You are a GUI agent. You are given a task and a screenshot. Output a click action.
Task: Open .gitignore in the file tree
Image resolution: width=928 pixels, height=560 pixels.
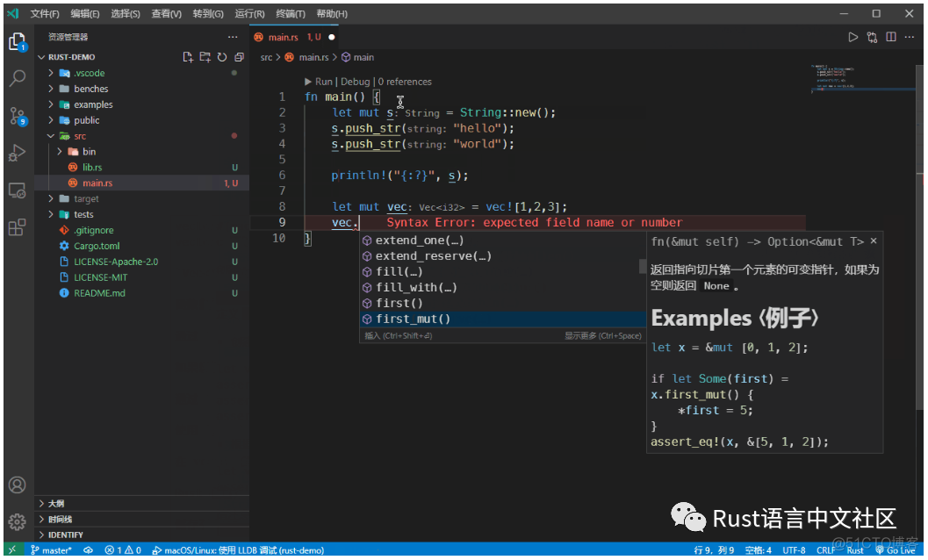pyautogui.click(x=142, y=230)
